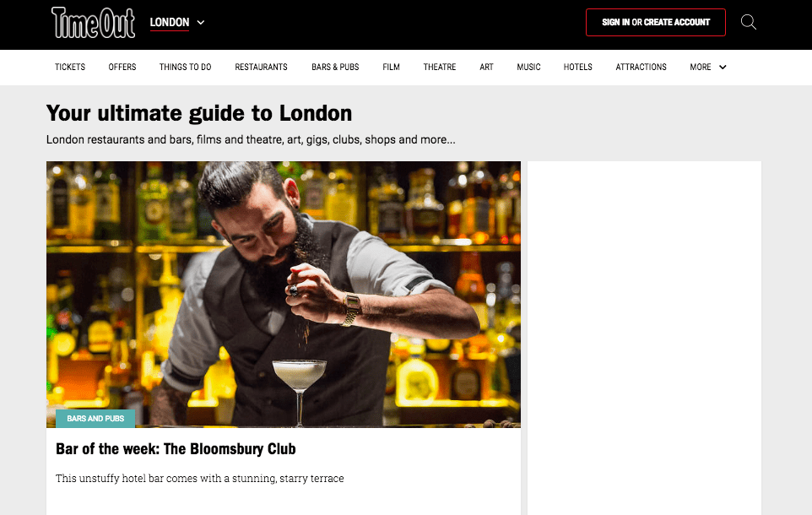Click the Time Out logo

pos(93,23)
